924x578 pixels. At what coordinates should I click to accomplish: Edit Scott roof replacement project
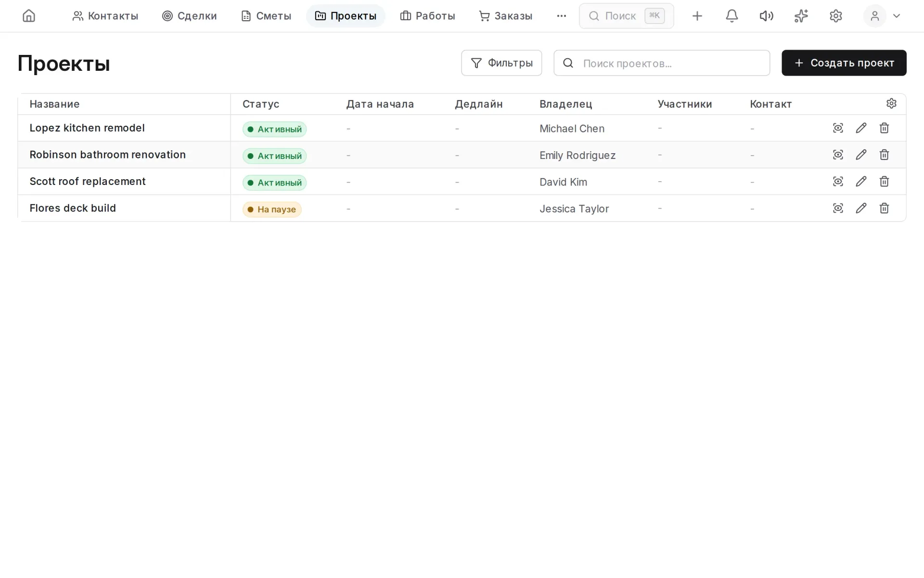tap(861, 182)
